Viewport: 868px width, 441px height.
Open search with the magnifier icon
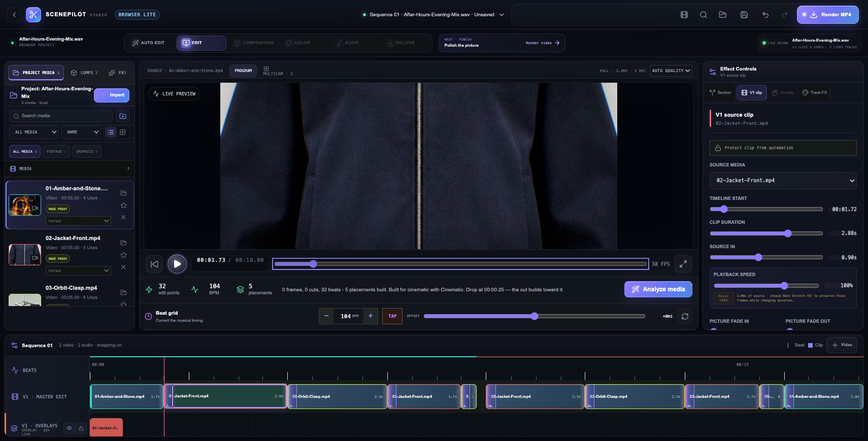coord(704,15)
